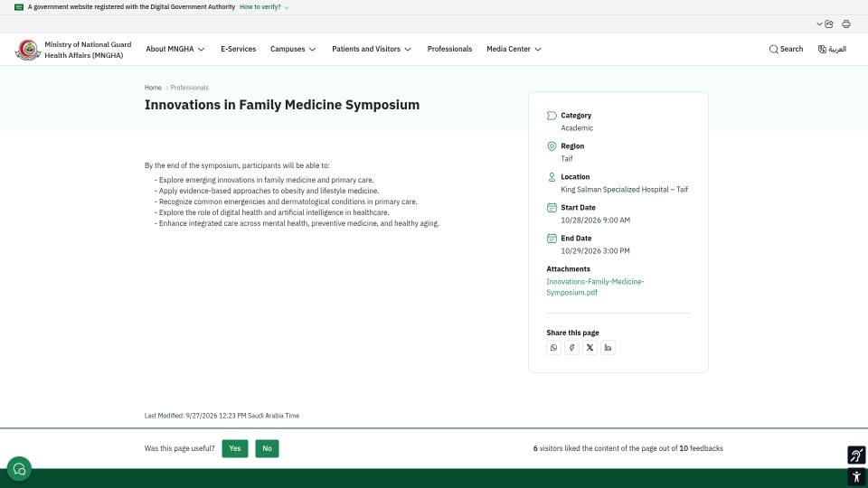
Task: Open the accessibility options icon
Action: click(x=856, y=476)
